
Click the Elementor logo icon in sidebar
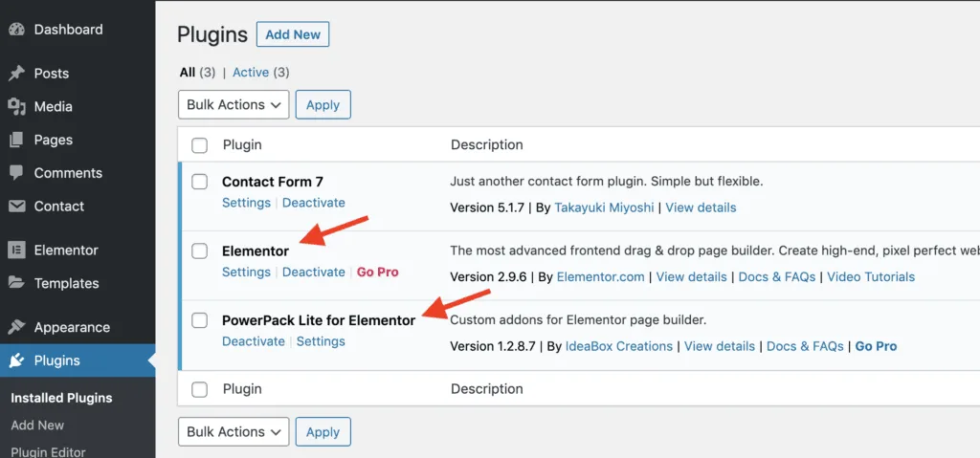tap(17, 250)
